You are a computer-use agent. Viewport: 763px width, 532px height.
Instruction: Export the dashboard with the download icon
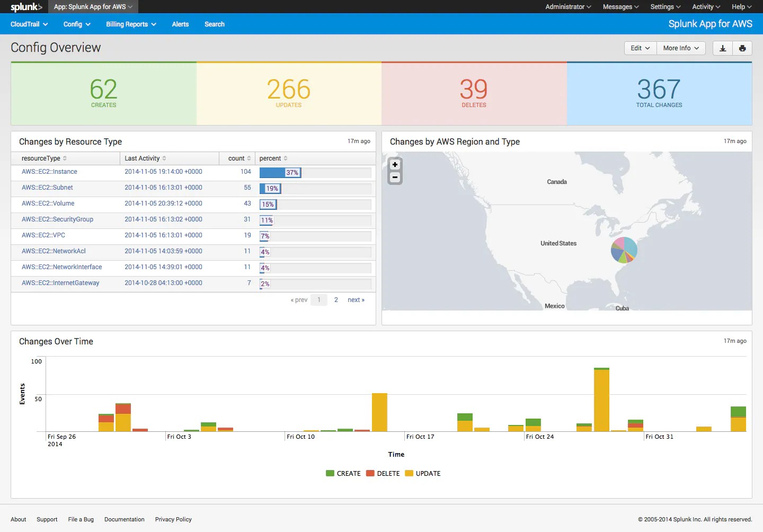[723, 48]
